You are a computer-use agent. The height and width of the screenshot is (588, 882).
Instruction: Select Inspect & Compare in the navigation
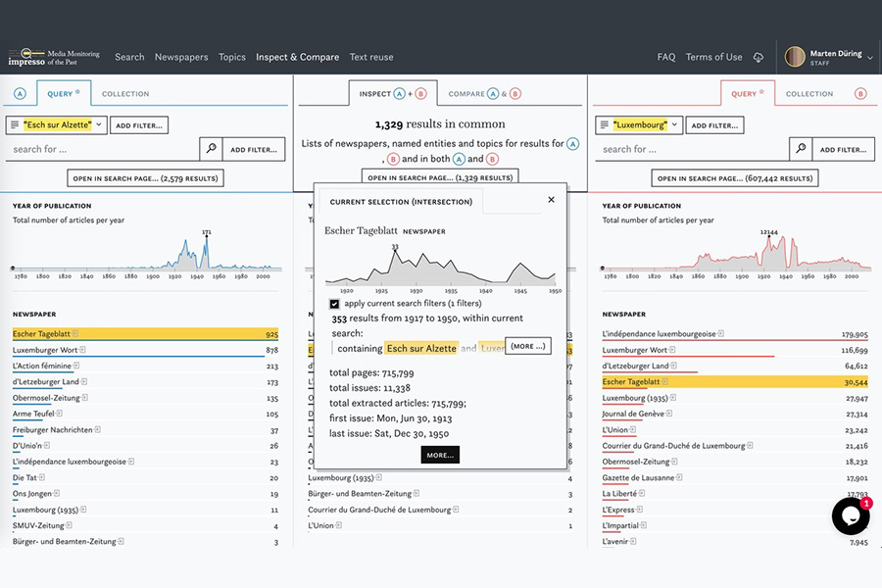[298, 57]
